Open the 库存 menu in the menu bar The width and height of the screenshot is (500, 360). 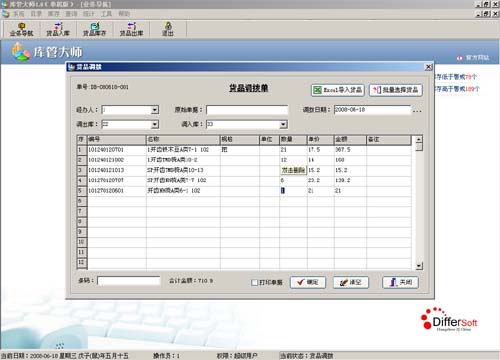(x=53, y=14)
